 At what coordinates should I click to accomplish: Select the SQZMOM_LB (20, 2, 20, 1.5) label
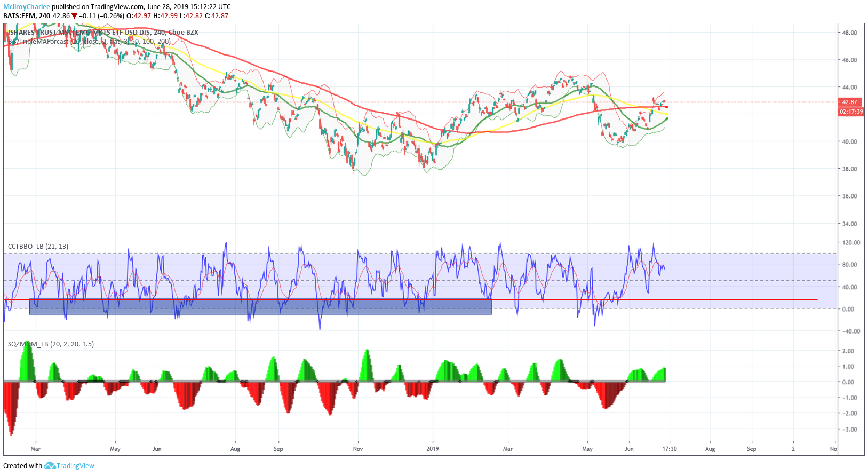(51, 344)
